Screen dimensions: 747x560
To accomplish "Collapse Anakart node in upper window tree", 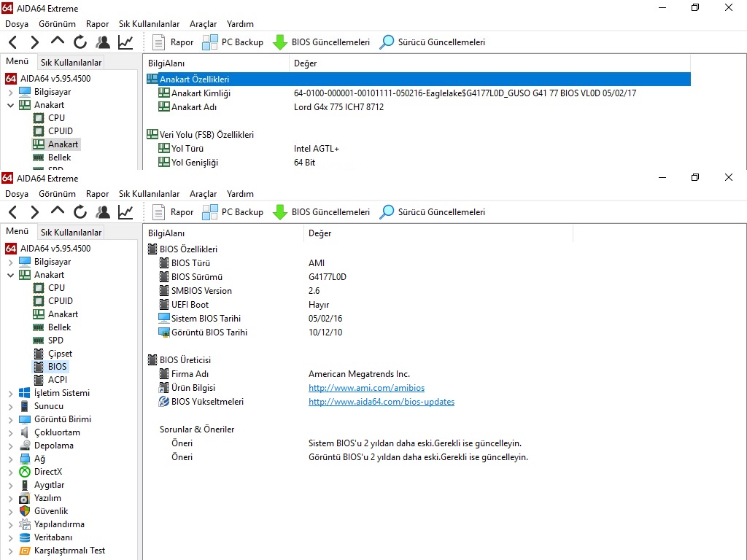I will click(x=10, y=105).
